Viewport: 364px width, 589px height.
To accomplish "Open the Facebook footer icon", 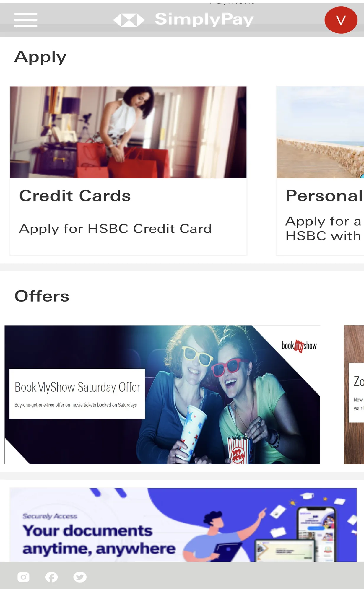I will [51, 577].
